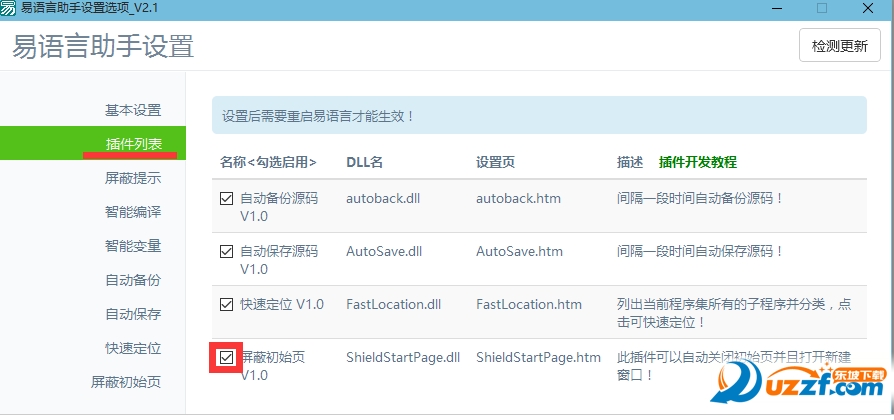The image size is (894, 420).
Task: Click the 易语言助手 app icon in title bar
Action: click(x=8, y=8)
